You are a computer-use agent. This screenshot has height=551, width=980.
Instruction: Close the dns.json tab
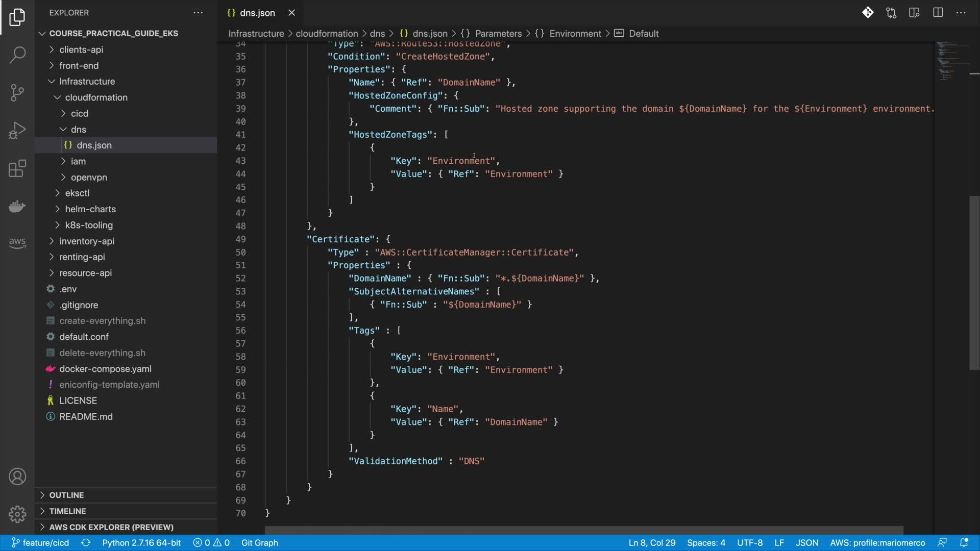click(x=291, y=13)
